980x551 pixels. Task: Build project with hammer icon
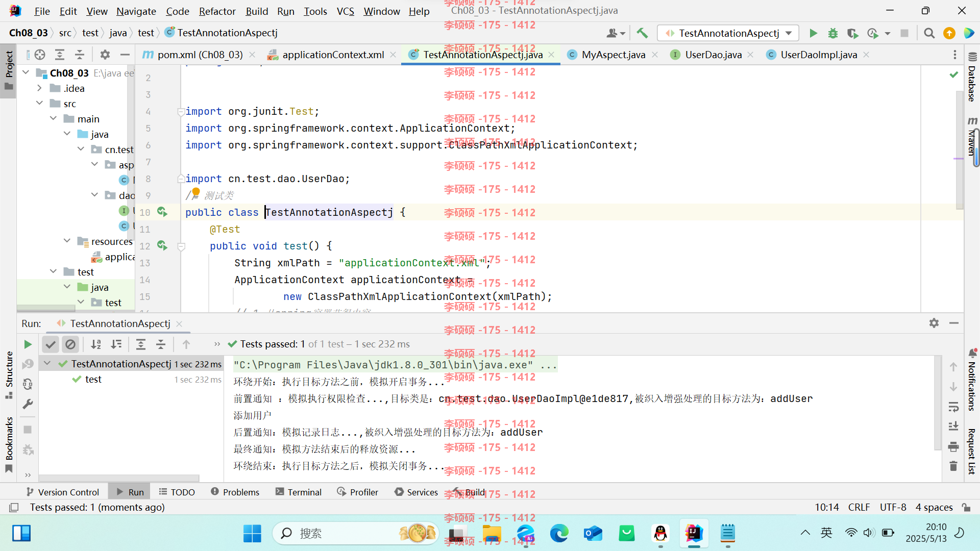click(642, 33)
